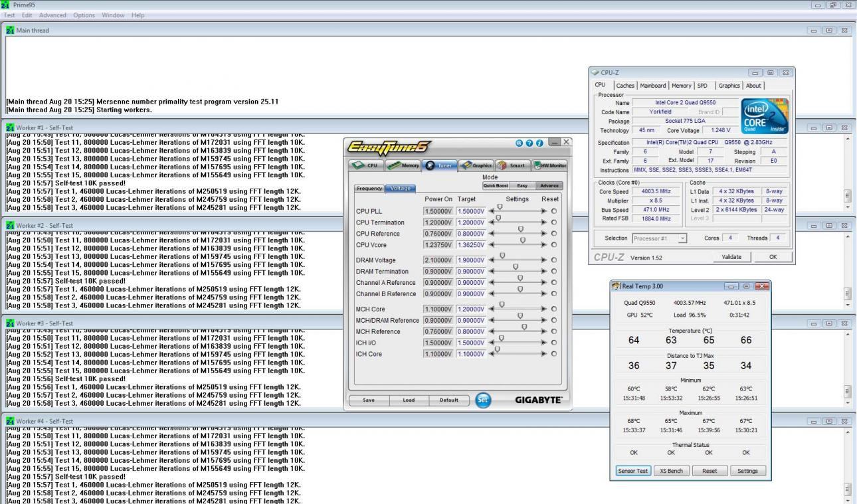
Task: Open the CPU tab icon in EasyTune6
Action: click(x=367, y=166)
